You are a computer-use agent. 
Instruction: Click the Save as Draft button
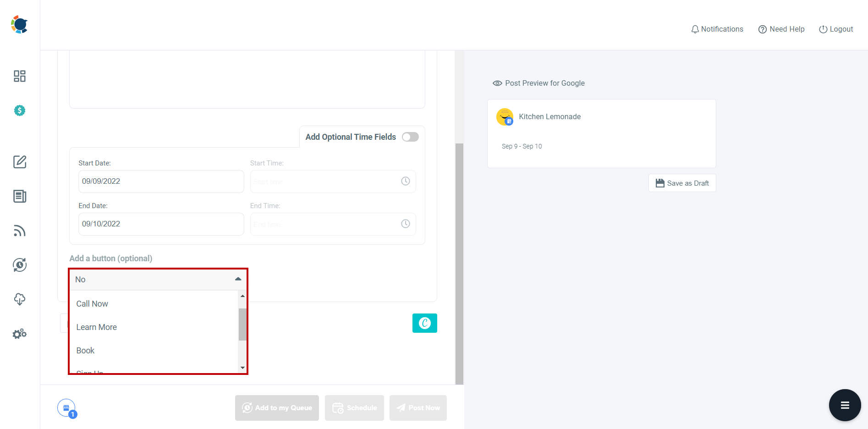pyautogui.click(x=682, y=183)
